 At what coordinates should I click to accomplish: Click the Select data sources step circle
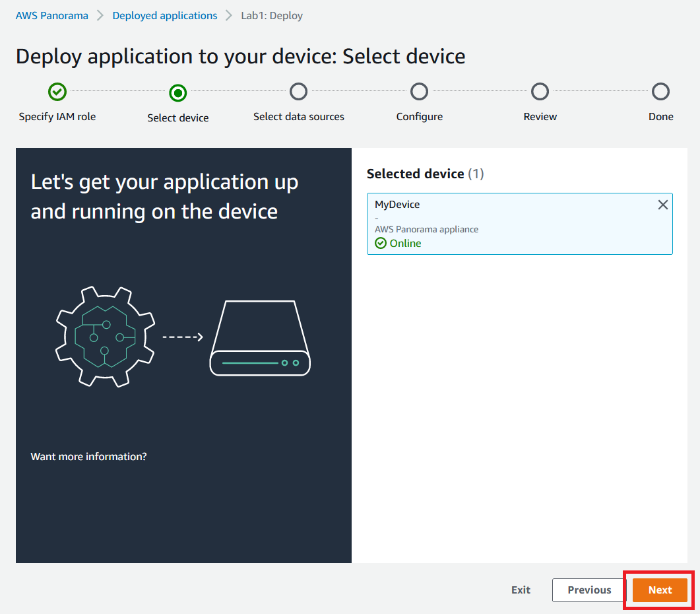(298, 92)
